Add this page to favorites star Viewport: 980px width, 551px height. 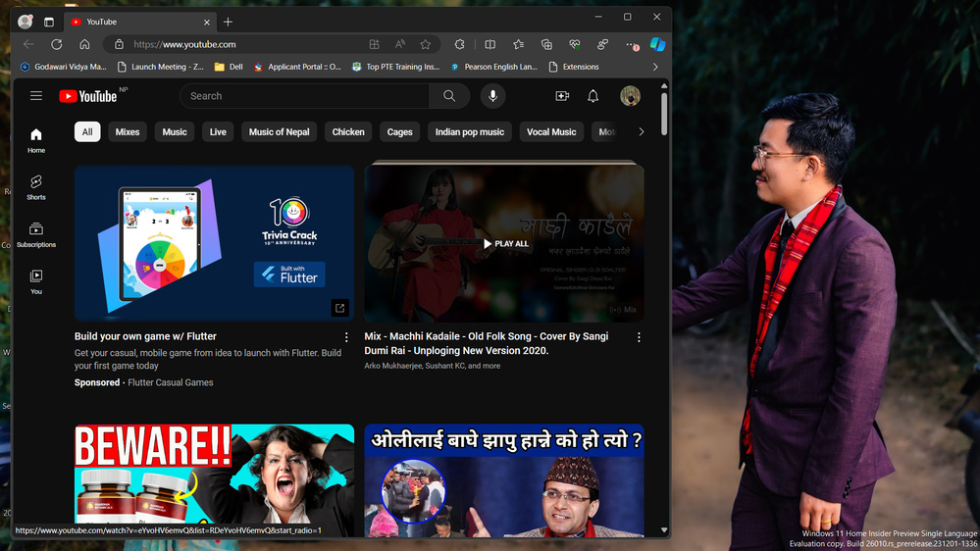[426, 44]
